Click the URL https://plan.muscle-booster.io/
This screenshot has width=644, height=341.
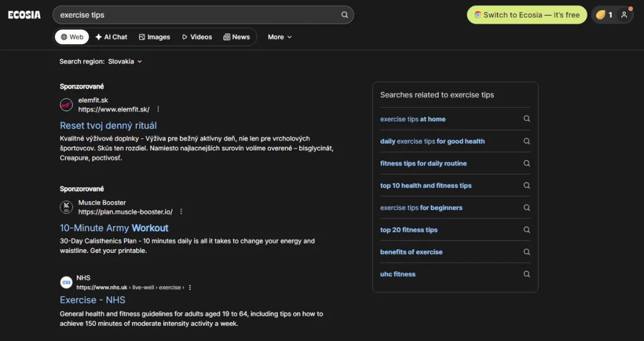pyautogui.click(x=125, y=212)
